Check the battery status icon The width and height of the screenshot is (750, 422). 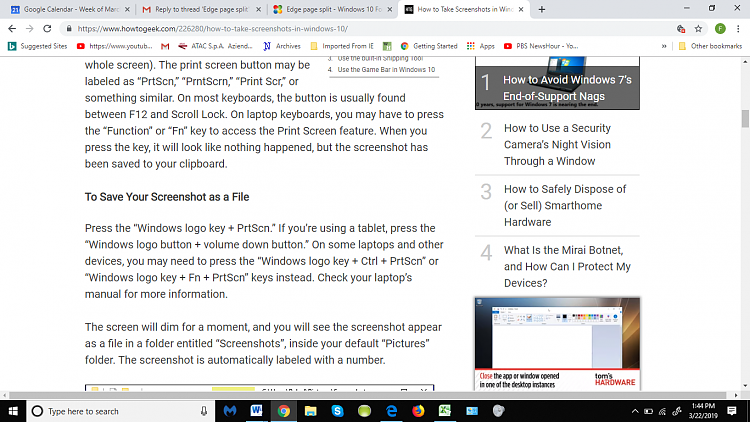click(649, 411)
